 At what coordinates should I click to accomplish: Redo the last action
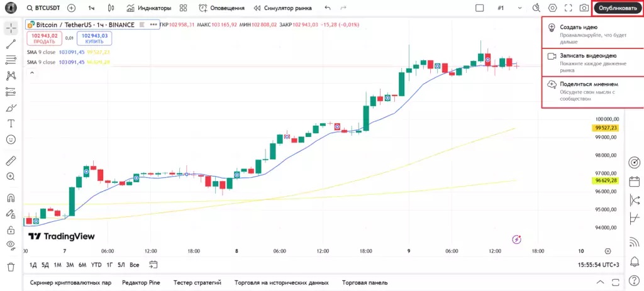tap(343, 8)
